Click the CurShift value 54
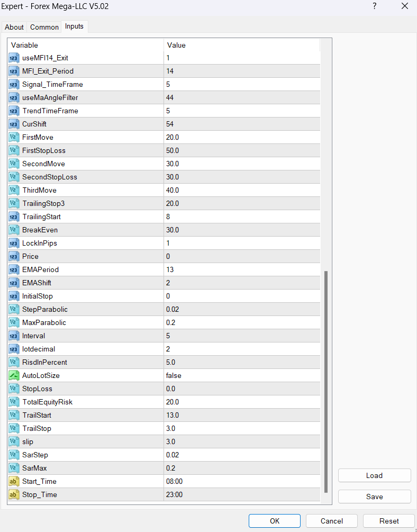This screenshot has width=417, height=532. 170,124
